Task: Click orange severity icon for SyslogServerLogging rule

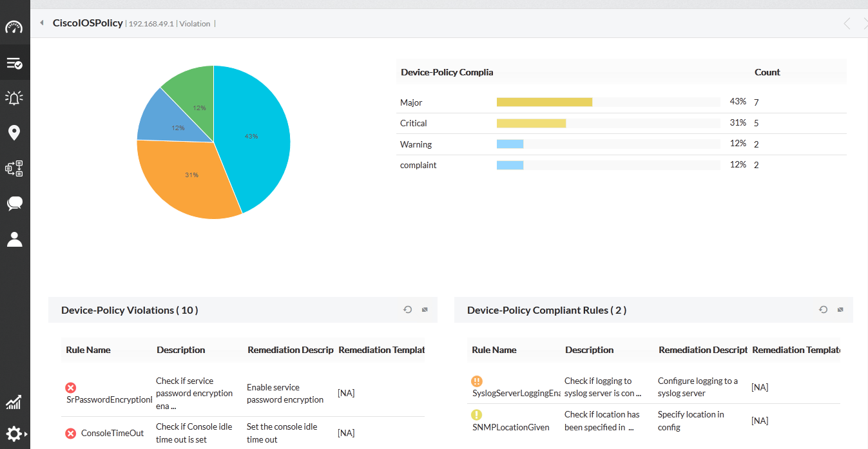Action: pyautogui.click(x=477, y=381)
